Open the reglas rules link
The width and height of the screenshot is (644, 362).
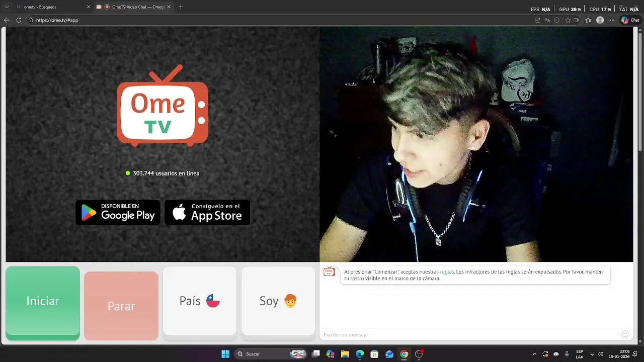[x=447, y=272]
